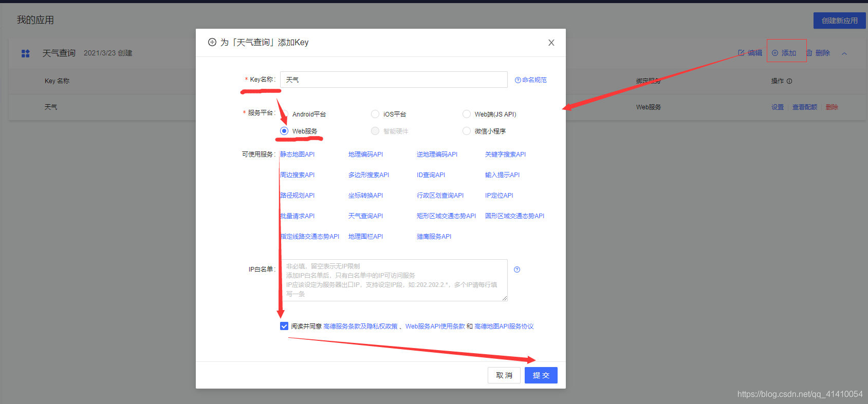Collapse the 天气查询 app panel chevron
This screenshot has height=404, width=868.
[844, 53]
